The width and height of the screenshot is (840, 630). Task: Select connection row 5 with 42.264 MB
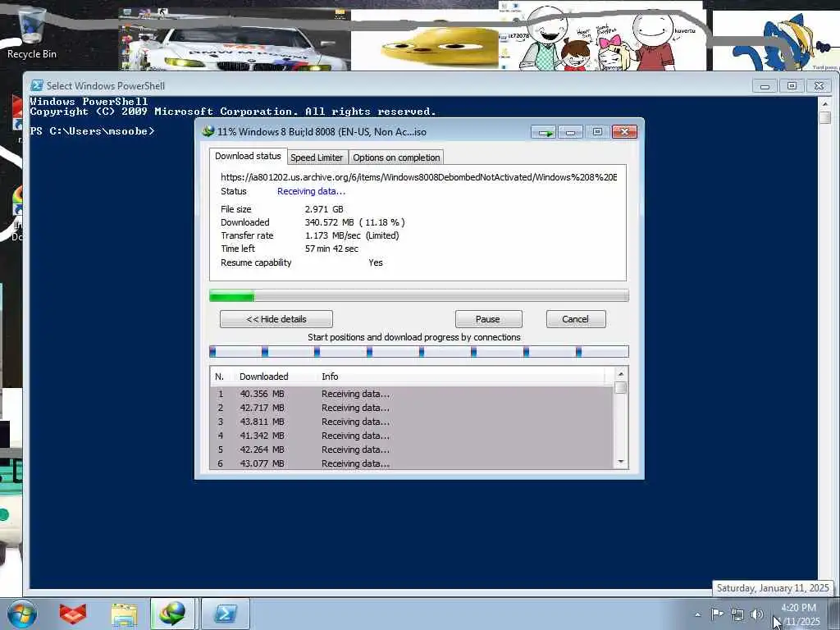[x=412, y=450]
